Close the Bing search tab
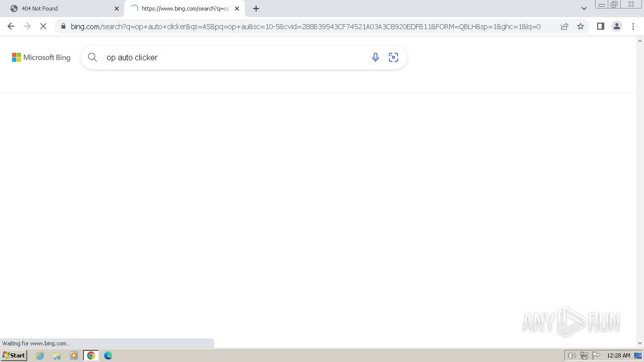The width and height of the screenshot is (644, 362). (237, 9)
